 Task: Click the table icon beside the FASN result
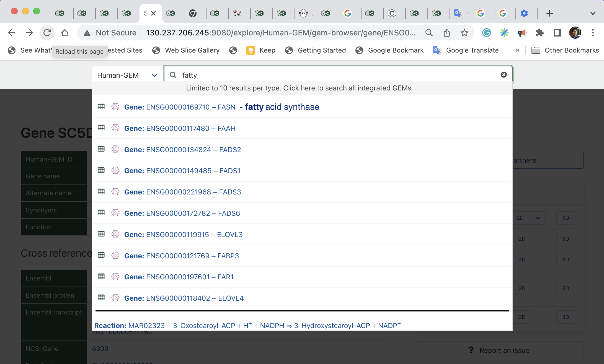pos(101,107)
